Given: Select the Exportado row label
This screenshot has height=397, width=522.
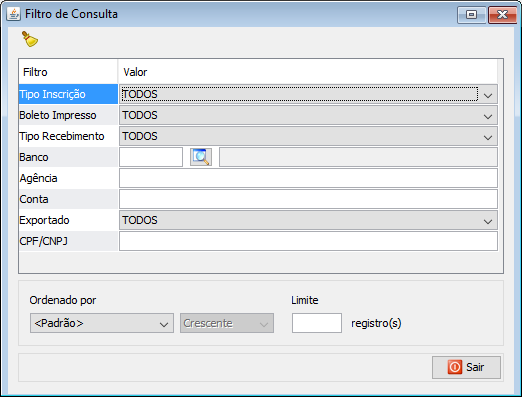Looking at the screenshot, I should click(x=68, y=220).
